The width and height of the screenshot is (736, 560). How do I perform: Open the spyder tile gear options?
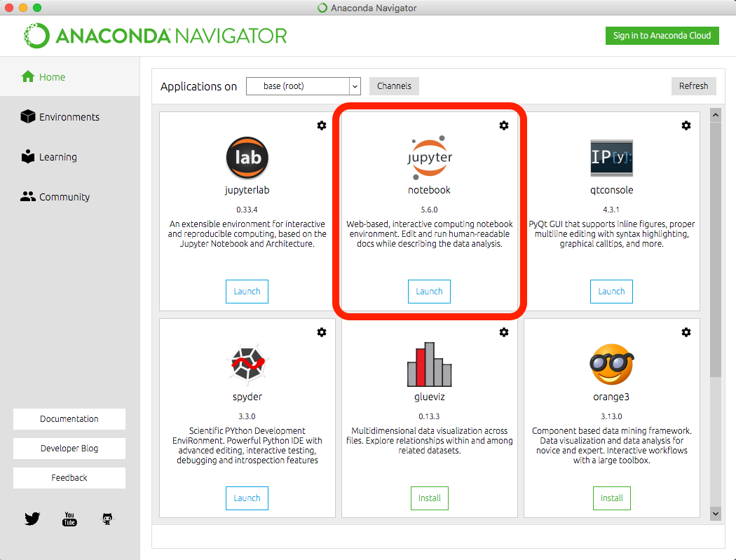(321, 332)
